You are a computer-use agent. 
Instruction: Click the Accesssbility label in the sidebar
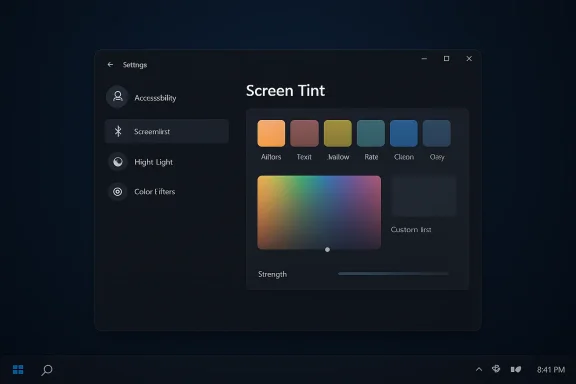click(x=155, y=98)
